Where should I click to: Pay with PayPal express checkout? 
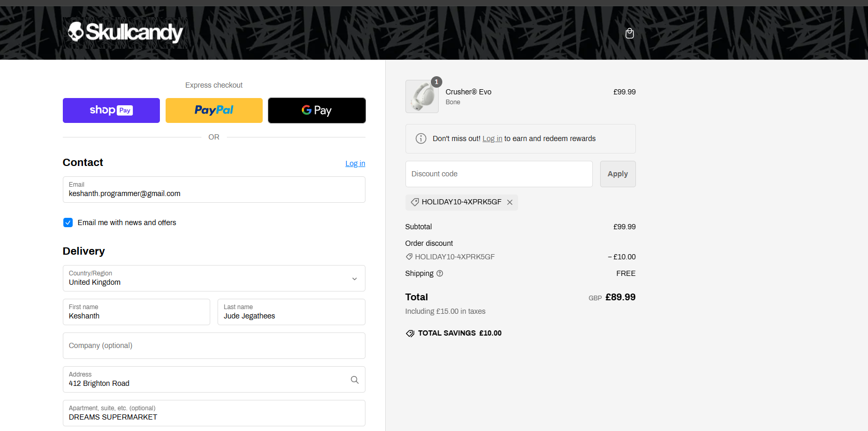(214, 110)
